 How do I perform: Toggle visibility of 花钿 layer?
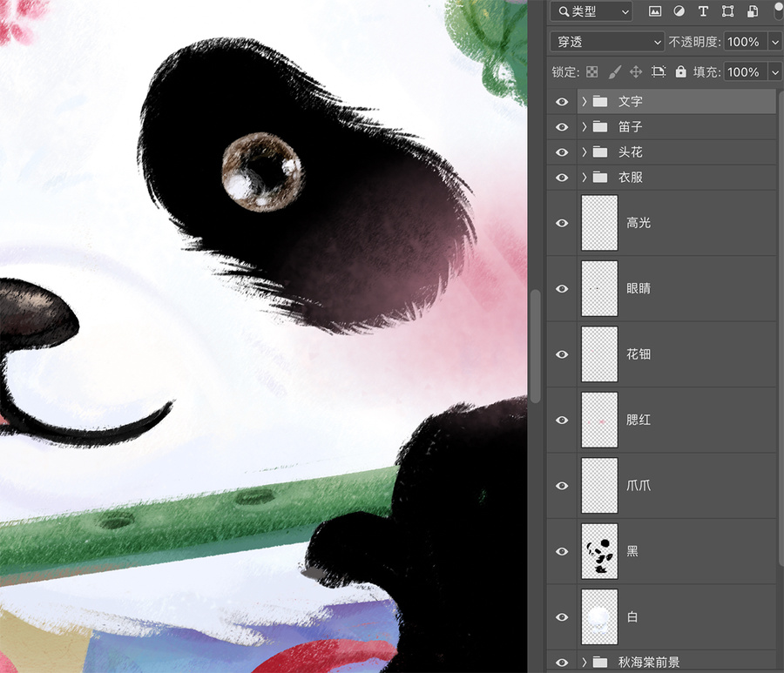(x=562, y=354)
